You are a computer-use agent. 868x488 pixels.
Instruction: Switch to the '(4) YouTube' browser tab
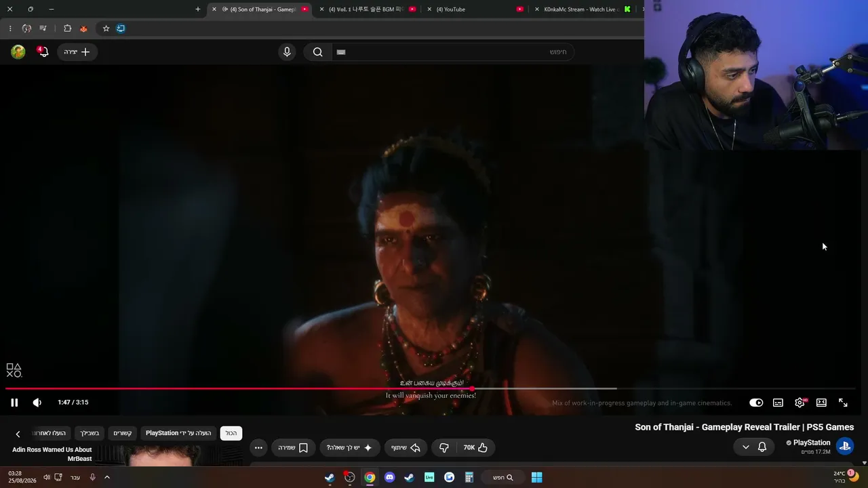[475, 9]
